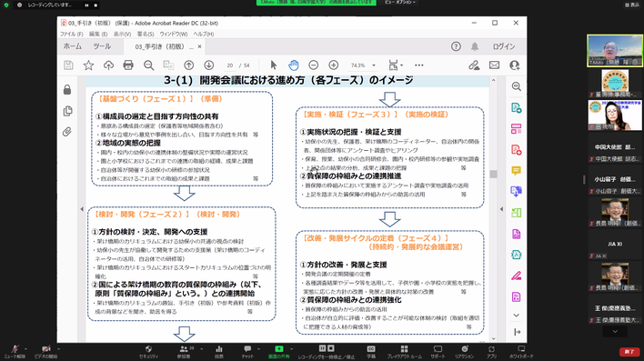Open notifications bell in Acrobat
Viewport: 644px width, 361px height.
(475, 46)
